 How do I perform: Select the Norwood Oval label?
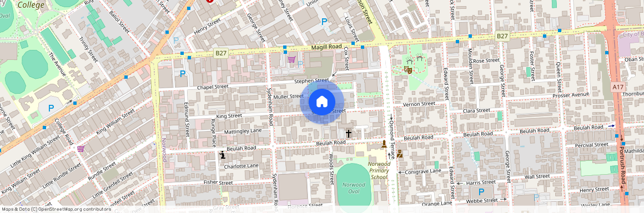(x=353, y=188)
